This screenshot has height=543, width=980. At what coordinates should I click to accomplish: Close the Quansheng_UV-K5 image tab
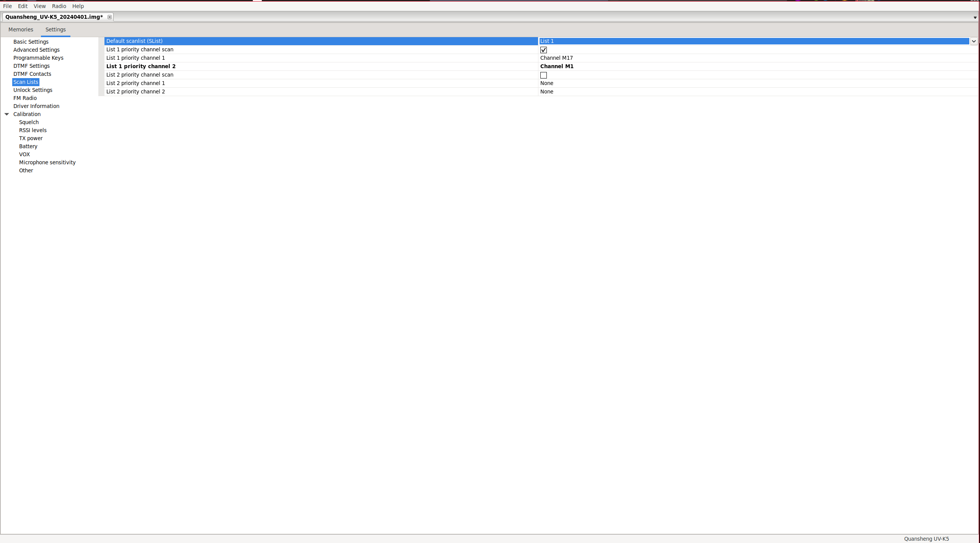point(109,17)
